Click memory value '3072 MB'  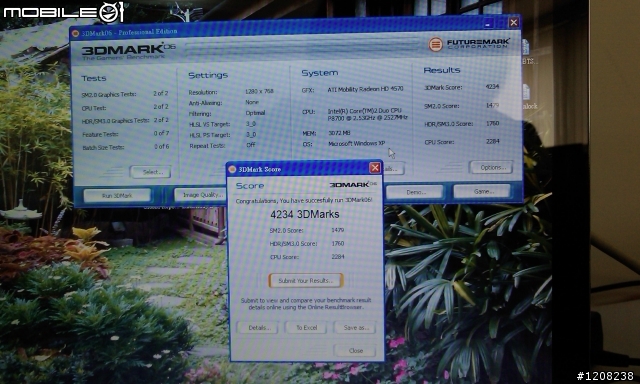[x=339, y=133]
